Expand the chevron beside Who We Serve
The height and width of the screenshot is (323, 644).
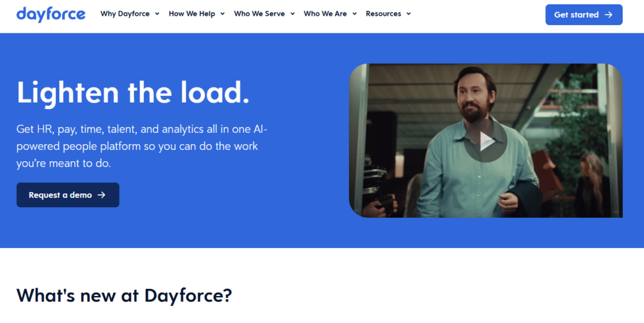[292, 14]
